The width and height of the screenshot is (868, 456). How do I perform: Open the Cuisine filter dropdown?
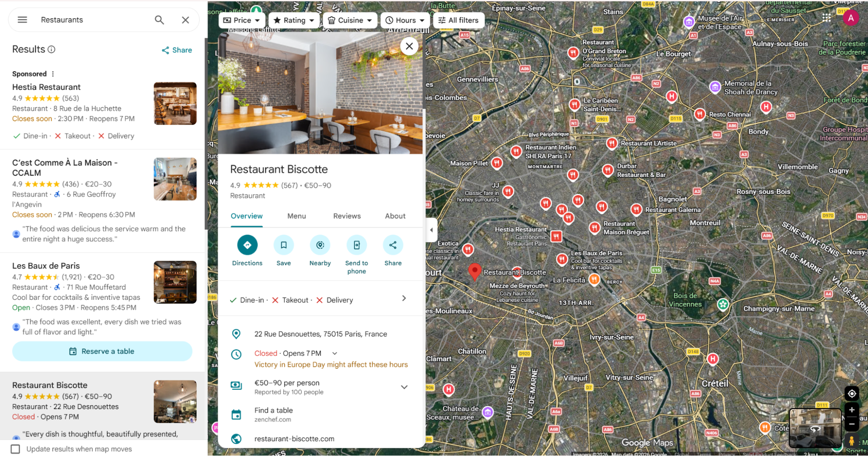pos(350,20)
